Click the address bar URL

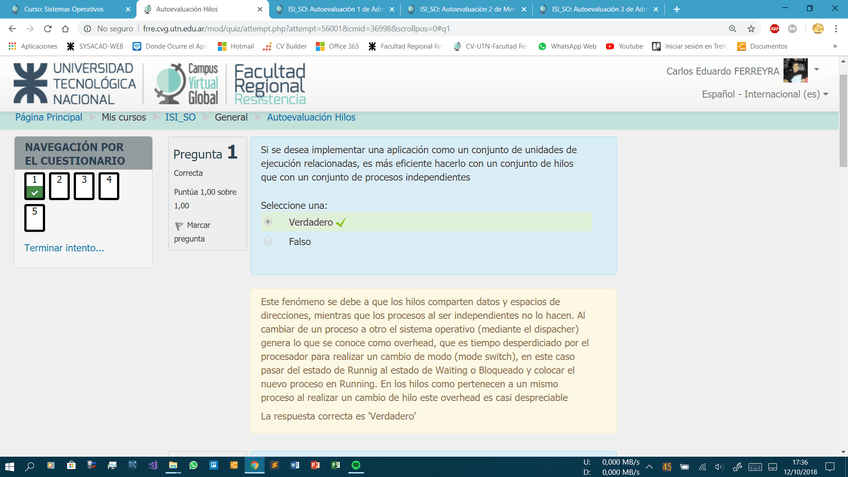click(x=296, y=29)
